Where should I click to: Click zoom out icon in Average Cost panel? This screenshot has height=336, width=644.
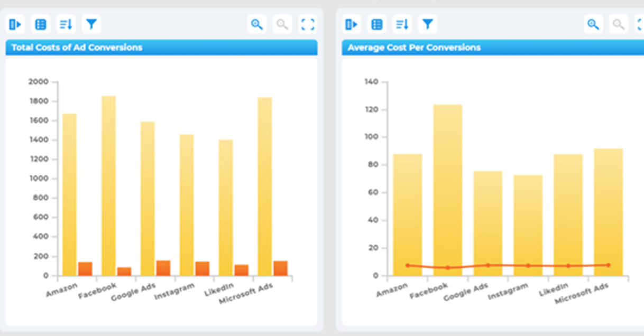pos(619,24)
